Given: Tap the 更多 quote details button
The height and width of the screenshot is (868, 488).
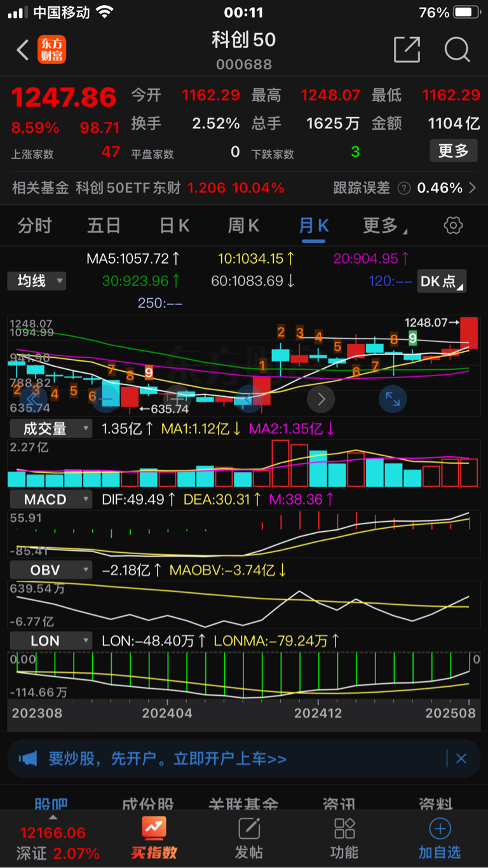Looking at the screenshot, I should click(x=453, y=151).
